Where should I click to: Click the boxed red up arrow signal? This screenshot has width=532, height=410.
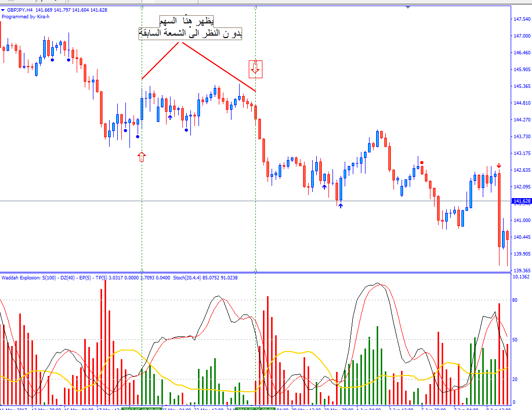(x=142, y=156)
